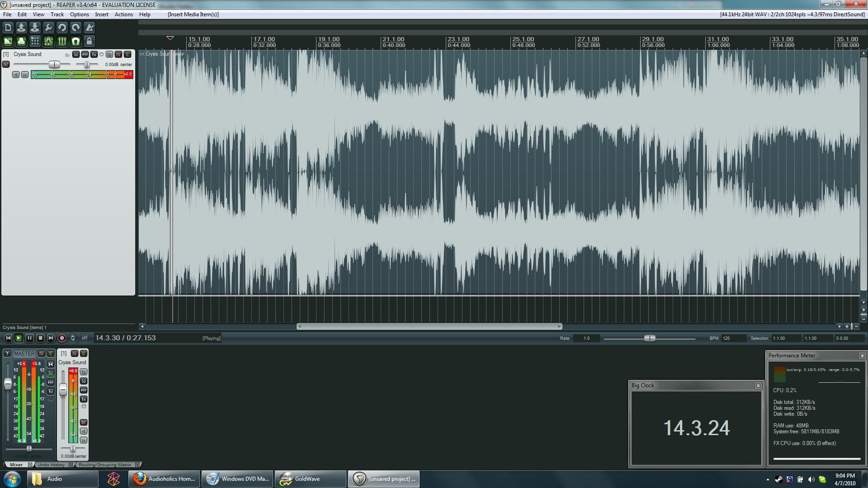The image size is (868, 488).
Task: Click the Undo toolbar icon
Action: coord(62,28)
